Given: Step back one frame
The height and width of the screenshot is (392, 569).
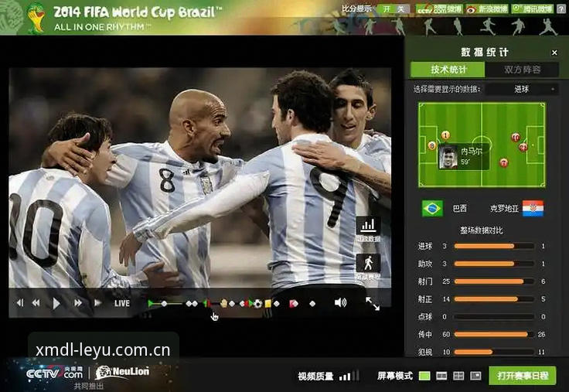Looking at the screenshot, I should click(20, 303).
